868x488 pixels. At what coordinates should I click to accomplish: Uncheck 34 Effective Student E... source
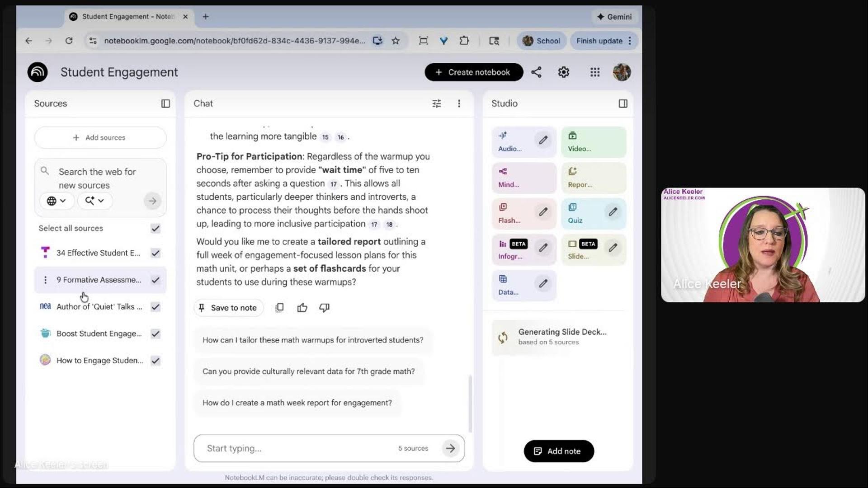tap(156, 253)
